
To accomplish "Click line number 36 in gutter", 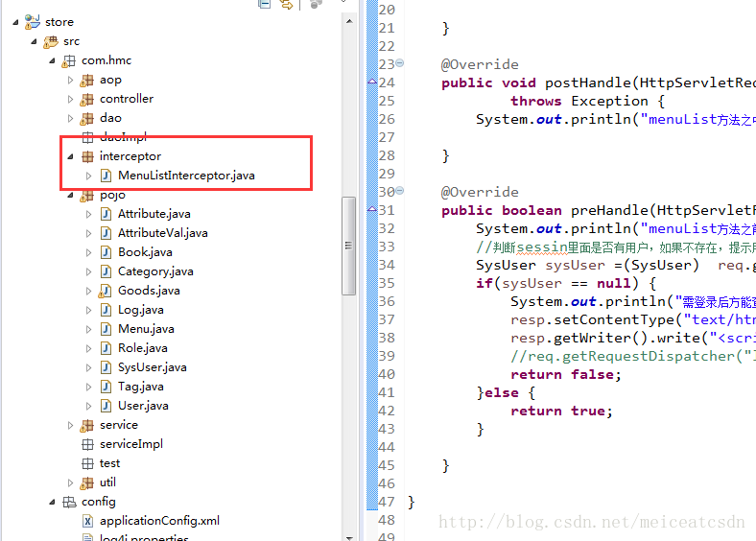I will [x=387, y=302].
